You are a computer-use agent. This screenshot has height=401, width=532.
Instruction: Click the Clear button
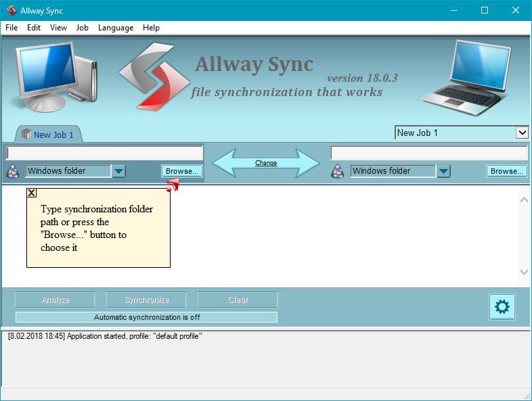[238, 300]
